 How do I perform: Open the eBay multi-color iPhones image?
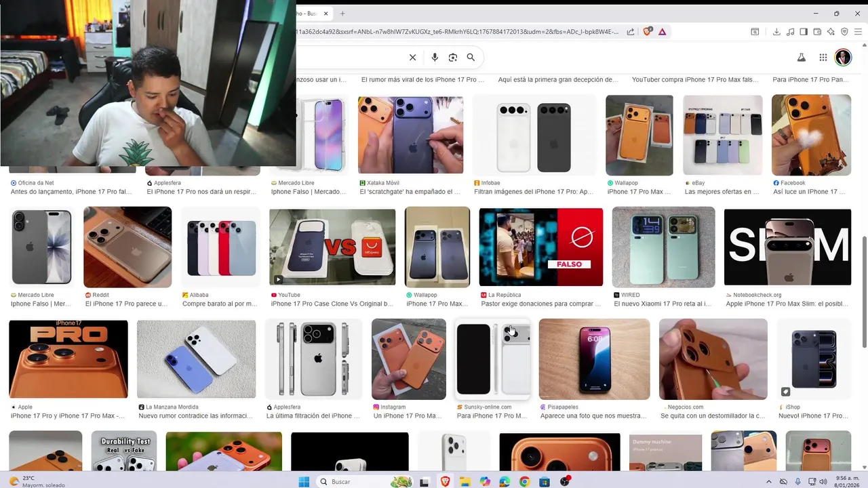723,135
